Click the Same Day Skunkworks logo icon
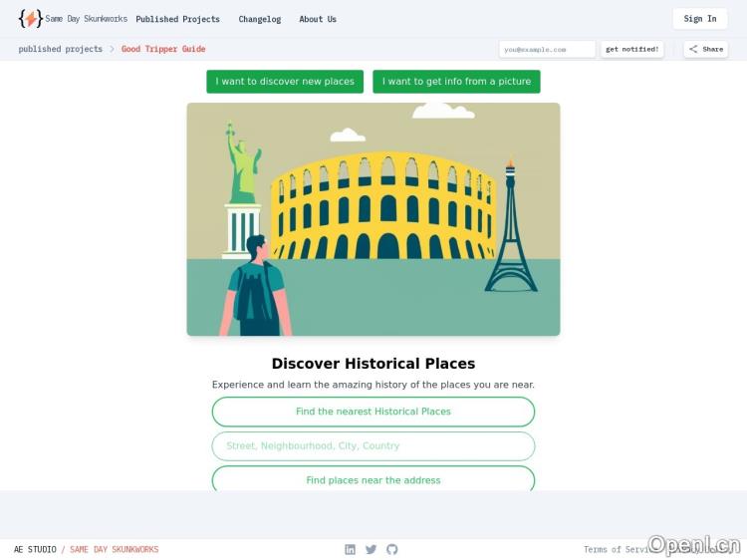Image resolution: width=747 pixels, height=560 pixels. [x=31, y=19]
